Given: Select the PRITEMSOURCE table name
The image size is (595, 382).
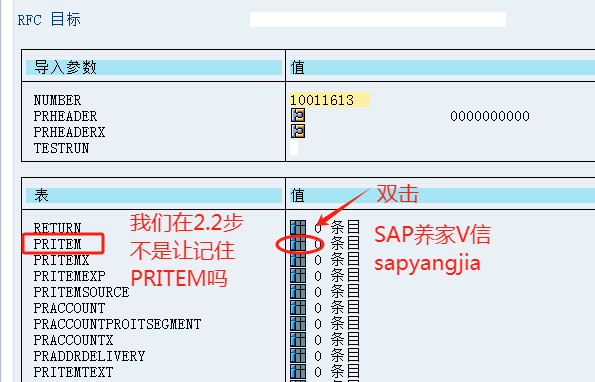Looking at the screenshot, I should [81, 292].
